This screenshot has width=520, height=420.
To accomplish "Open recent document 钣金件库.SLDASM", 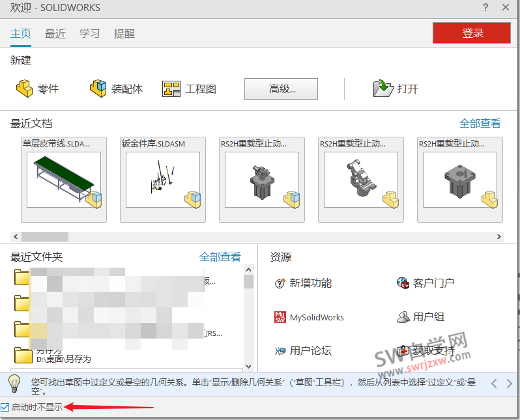I will click(163, 179).
